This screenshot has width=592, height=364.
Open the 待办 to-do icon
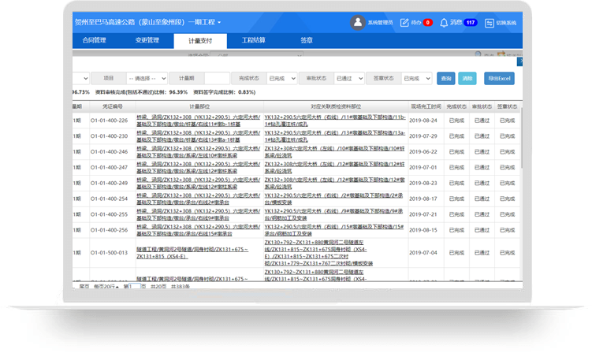(405, 22)
